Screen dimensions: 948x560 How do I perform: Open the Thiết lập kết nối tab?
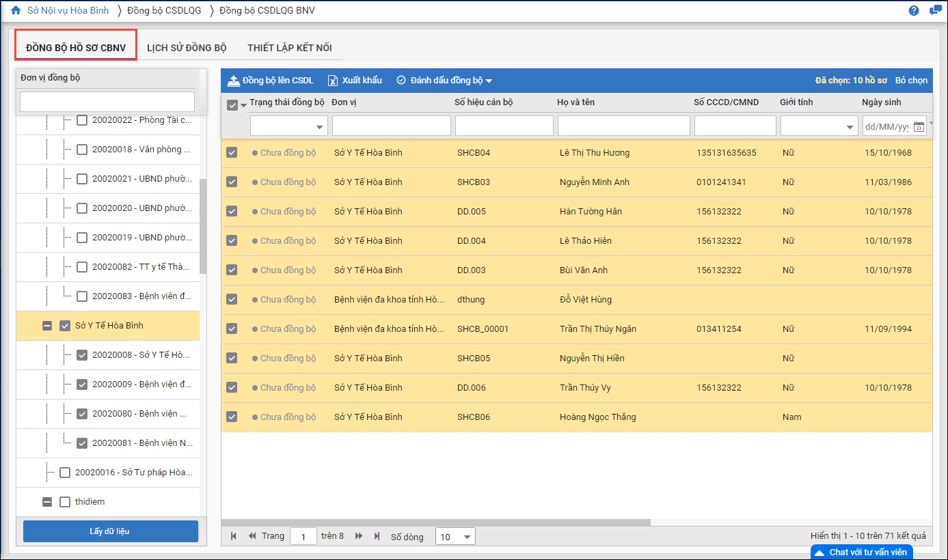click(290, 48)
